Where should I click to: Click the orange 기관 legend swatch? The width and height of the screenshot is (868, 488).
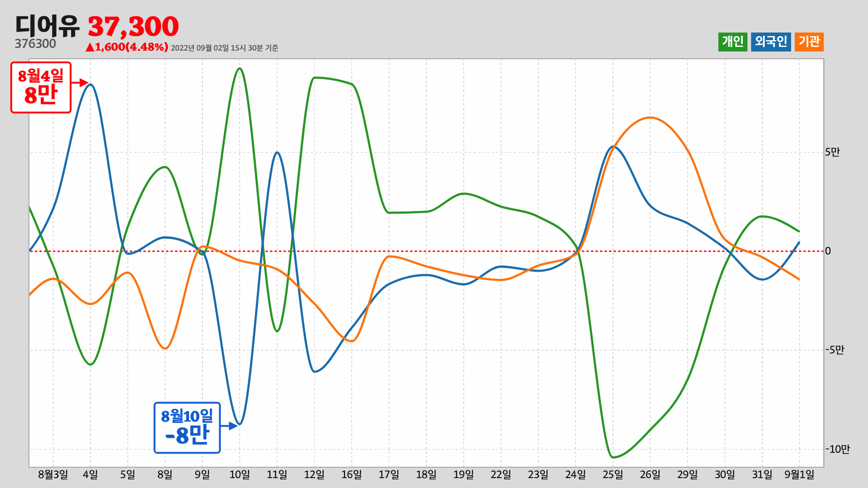pyautogui.click(x=809, y=42)
